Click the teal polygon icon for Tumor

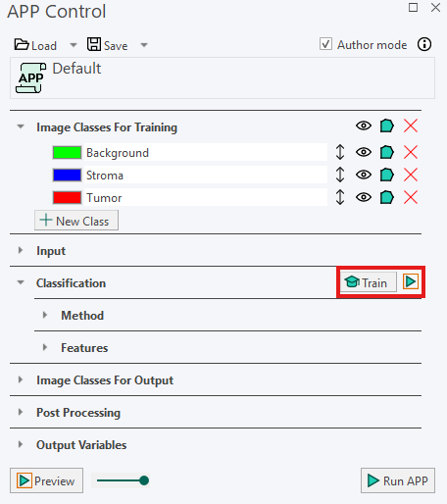point(387,197)
